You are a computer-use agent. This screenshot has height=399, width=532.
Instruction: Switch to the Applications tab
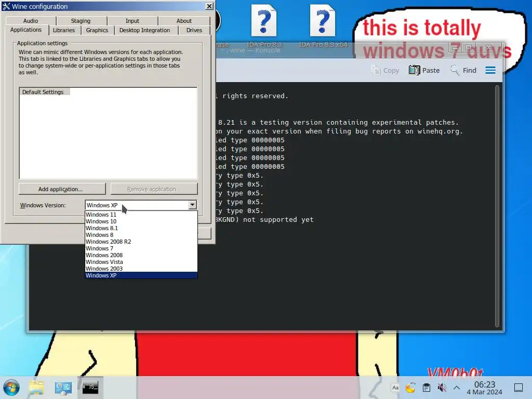(26, 30)
